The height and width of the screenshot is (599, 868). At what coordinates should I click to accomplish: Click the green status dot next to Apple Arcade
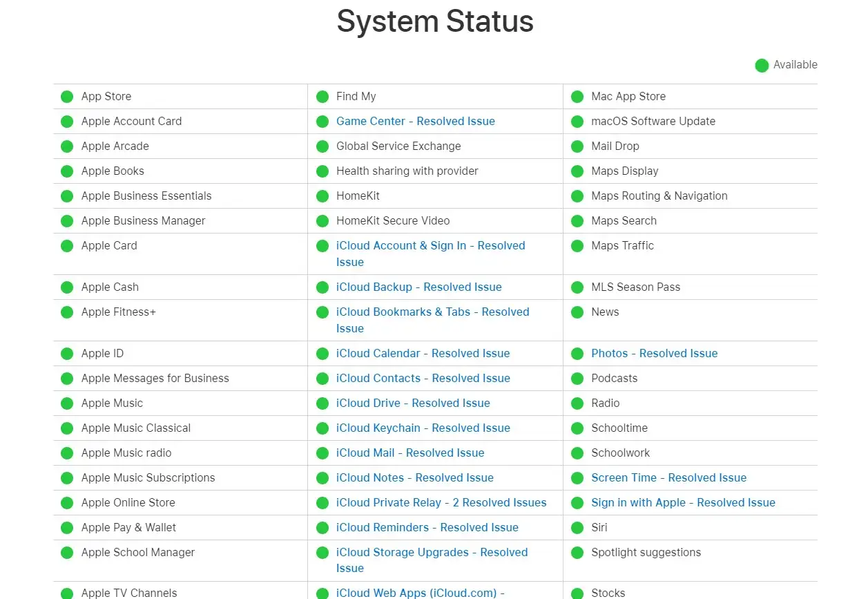point(67,146)
